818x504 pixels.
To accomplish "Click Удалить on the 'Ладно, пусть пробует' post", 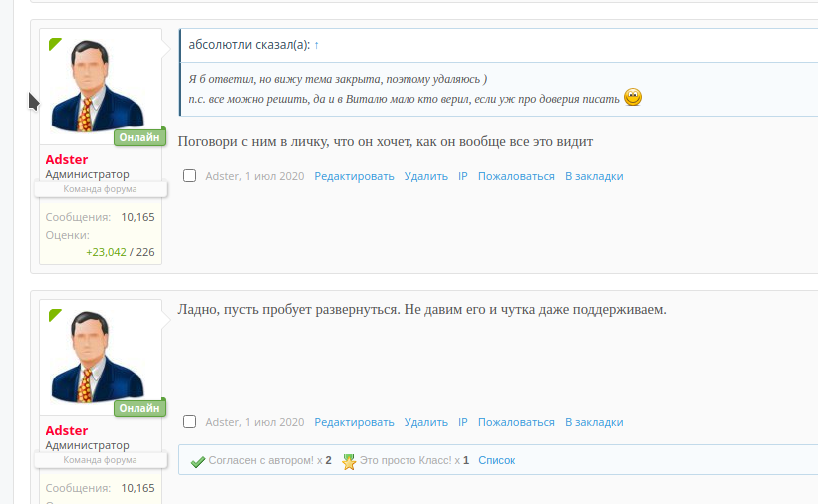I will pyautogui.click(x=425, y=422).
